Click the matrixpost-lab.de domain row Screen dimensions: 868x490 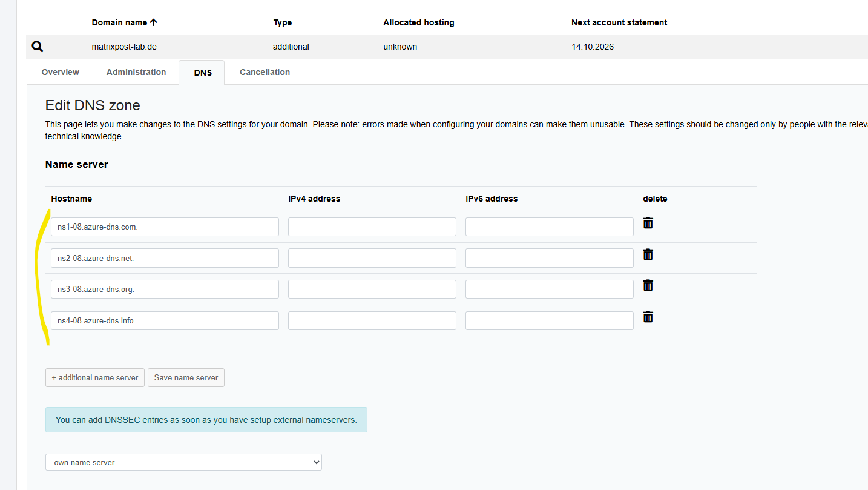click(124, 47)
